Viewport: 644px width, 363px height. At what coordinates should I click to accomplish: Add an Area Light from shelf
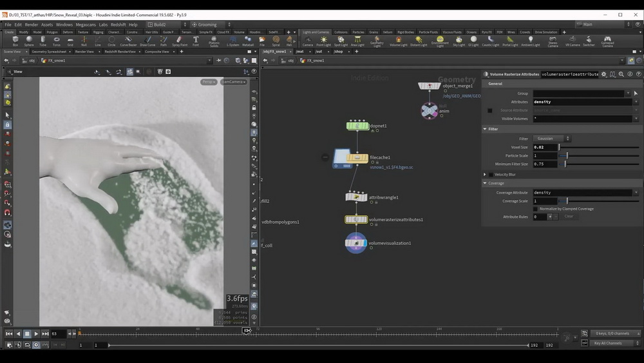click(x=357, y=41)
